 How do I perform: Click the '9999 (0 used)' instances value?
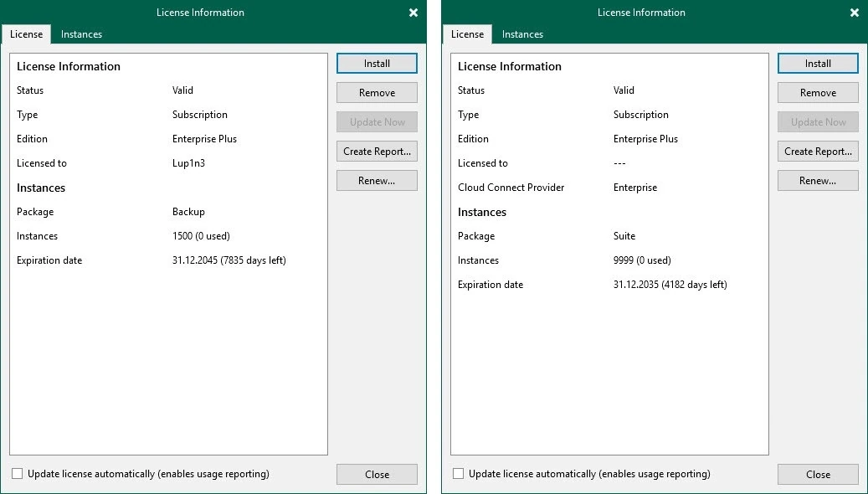[642, 260]
